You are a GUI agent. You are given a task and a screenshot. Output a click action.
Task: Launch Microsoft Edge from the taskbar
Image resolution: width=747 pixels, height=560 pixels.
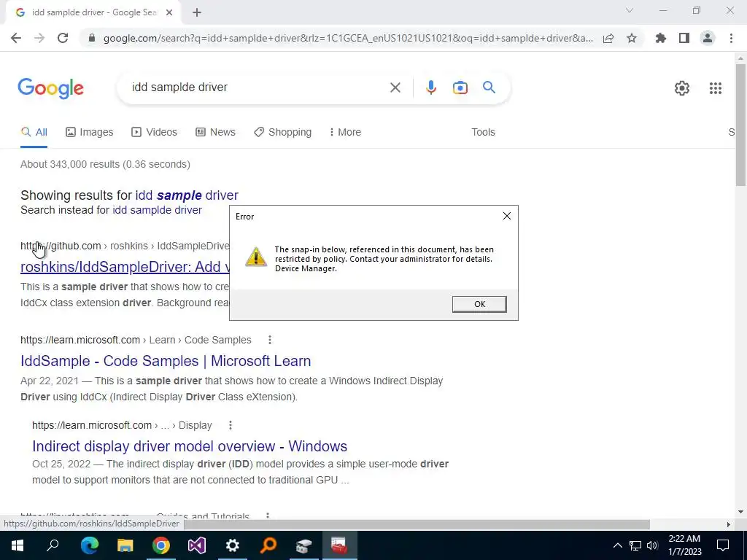(x=89, y=545)
